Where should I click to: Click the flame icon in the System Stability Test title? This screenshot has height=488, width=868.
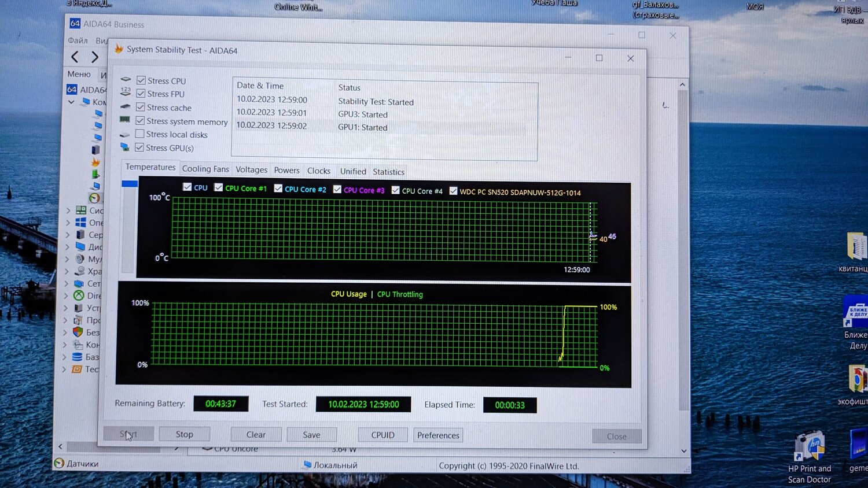click(x=119, y=49)
